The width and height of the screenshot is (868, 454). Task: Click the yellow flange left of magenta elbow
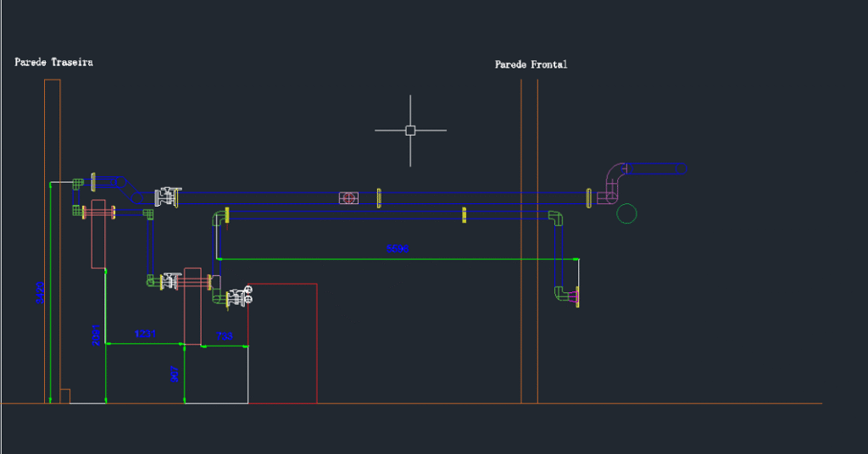(x=588, y=198)
